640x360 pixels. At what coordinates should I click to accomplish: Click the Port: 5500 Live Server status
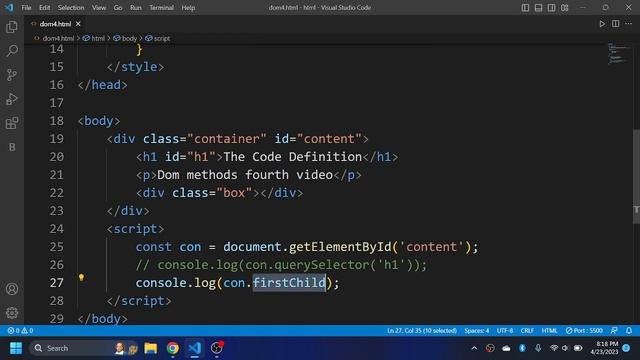tap(584, 331)
